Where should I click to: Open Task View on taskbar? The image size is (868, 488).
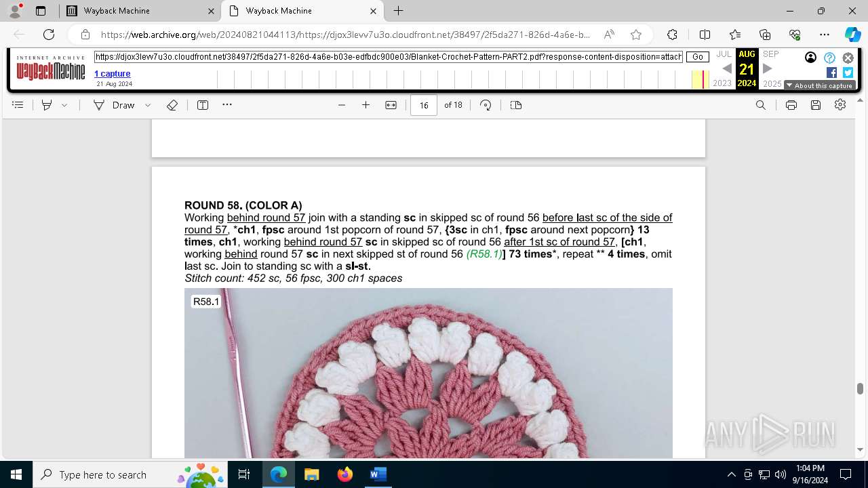coord(244,474)
